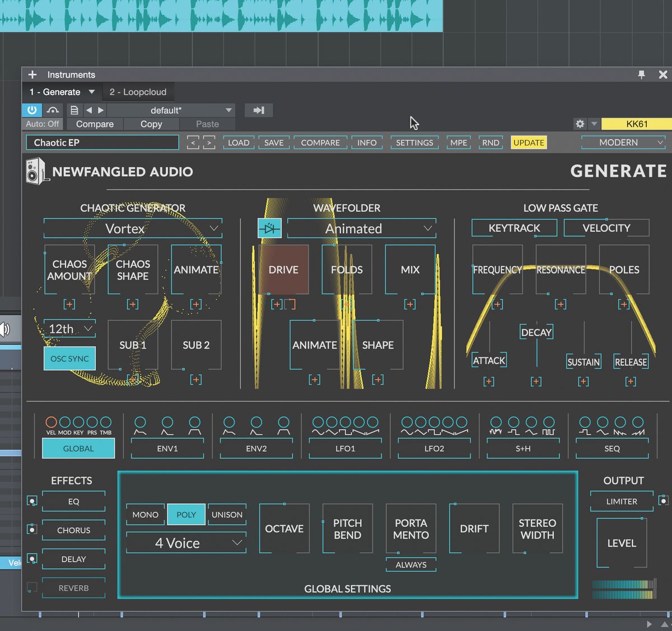This screenshot has height=631, width=672.
Task: Click the COMPARE button in Generate toolbar
Action: tap(320, 143)
